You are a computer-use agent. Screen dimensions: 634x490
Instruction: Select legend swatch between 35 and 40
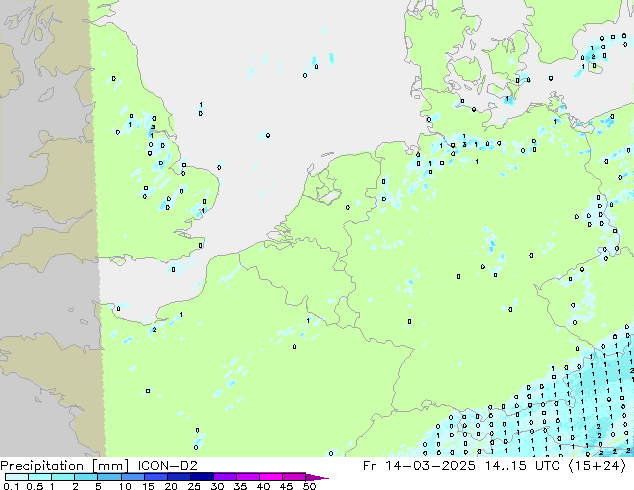(x=247, y=477)
